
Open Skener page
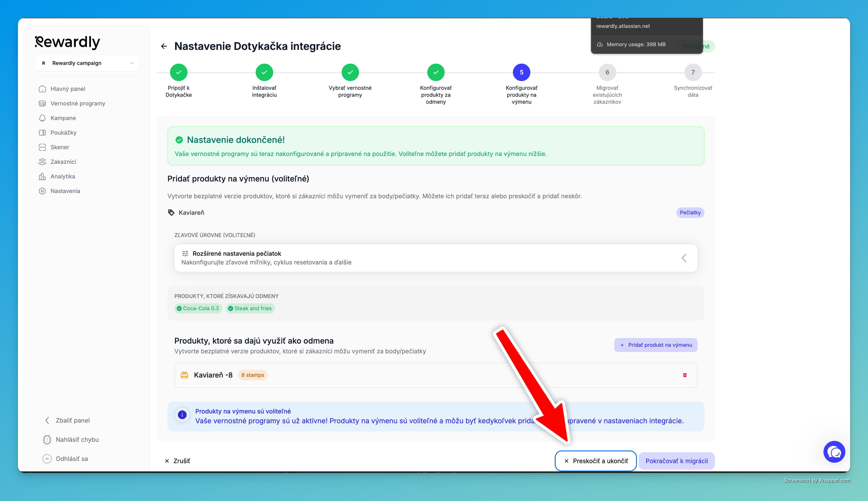[60, 147]
